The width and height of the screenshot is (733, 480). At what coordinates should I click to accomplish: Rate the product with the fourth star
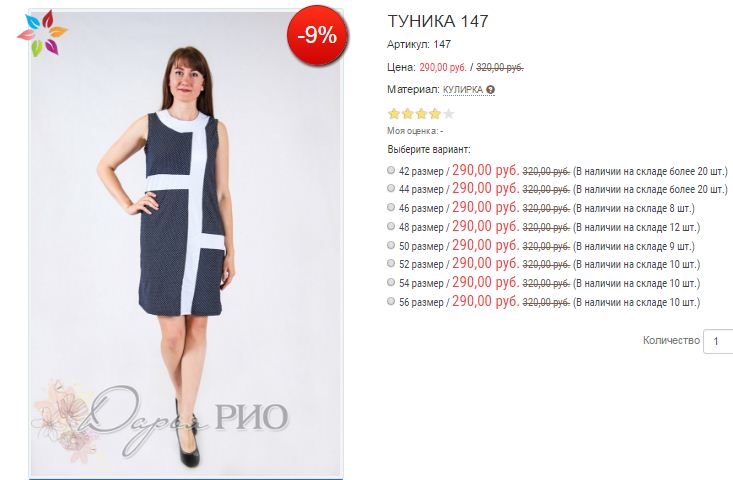[435, 114]
